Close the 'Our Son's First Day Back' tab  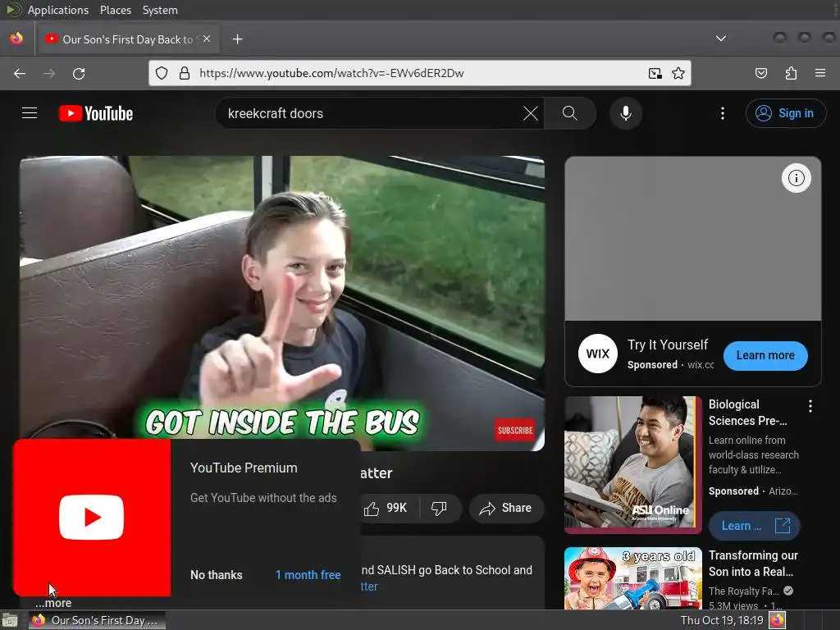(207, 39)
